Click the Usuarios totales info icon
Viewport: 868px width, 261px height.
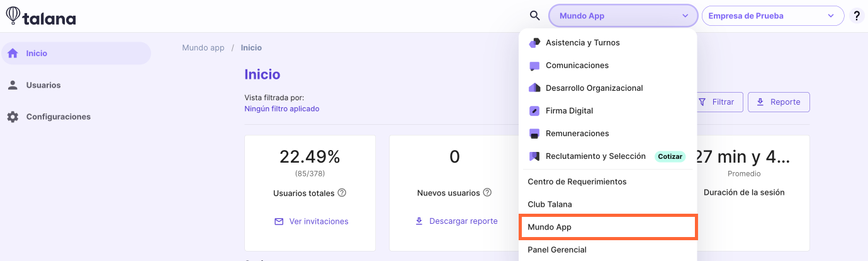[342, 193]
